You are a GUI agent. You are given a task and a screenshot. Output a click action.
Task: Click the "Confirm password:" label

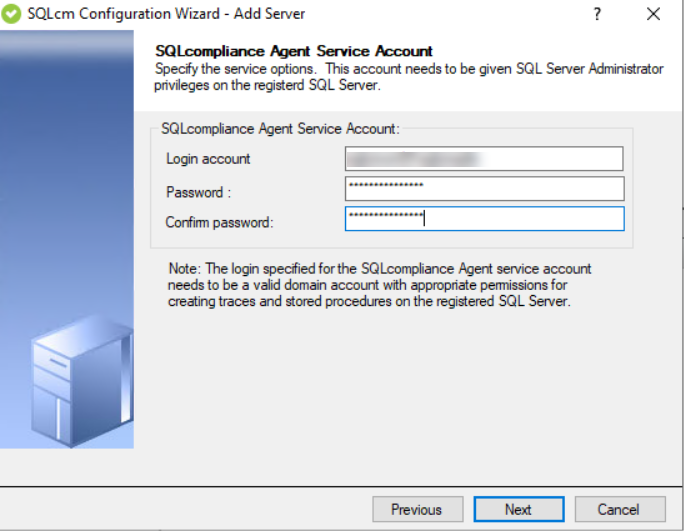(218, 222)
